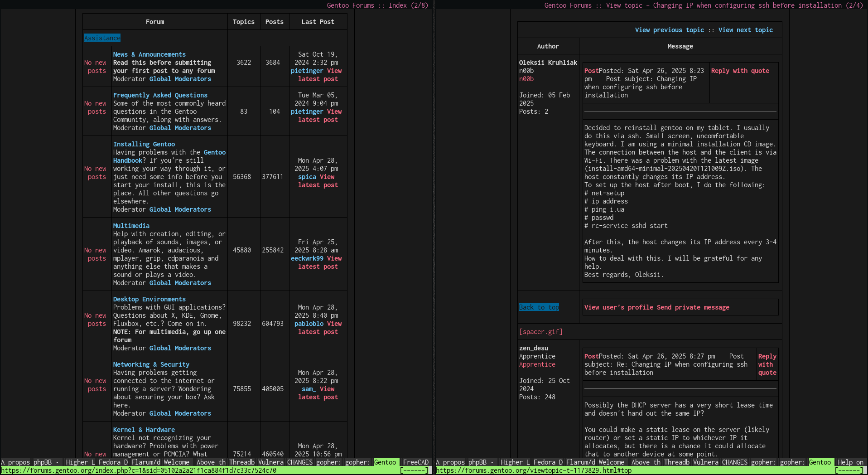Open the Frequently Asked Questions forum

(x=160, y=95)
